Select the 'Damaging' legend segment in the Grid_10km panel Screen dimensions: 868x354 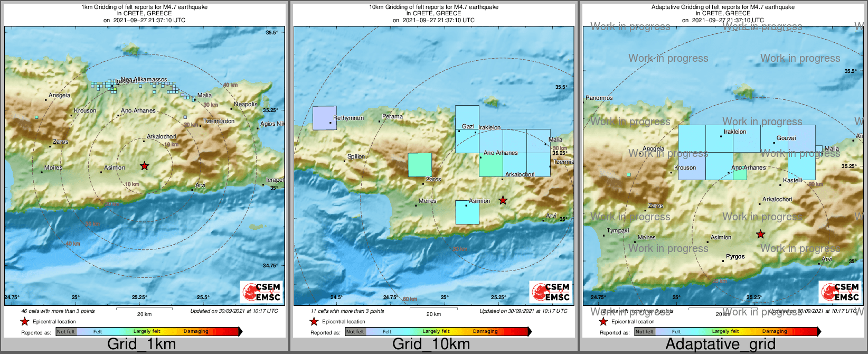[486, 331]
